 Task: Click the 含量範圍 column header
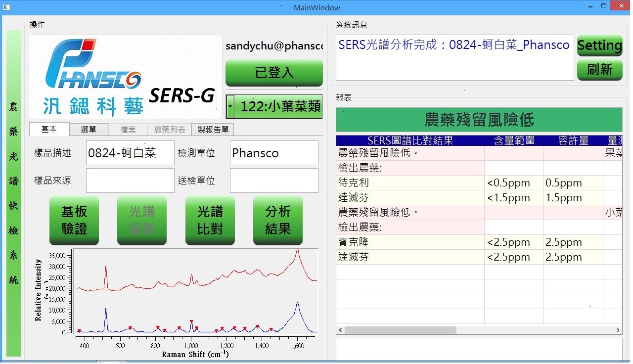click(x=514, y=140)
